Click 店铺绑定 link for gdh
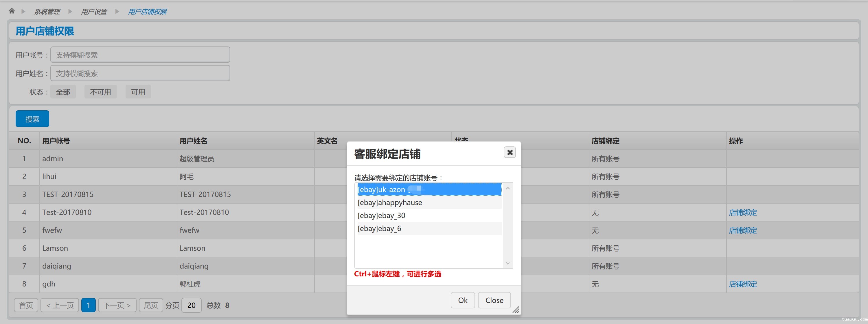 click(743, 284)
